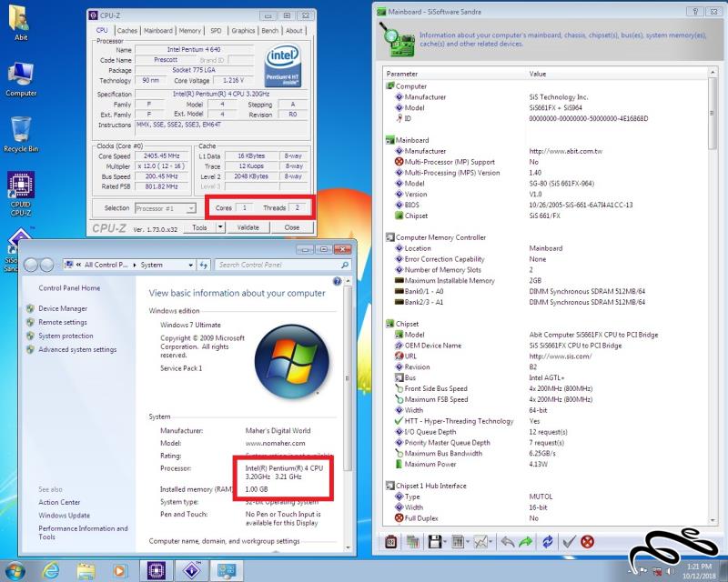
Task: Click the green grid icon in Sandra toolbar
Action: [412, 542]
